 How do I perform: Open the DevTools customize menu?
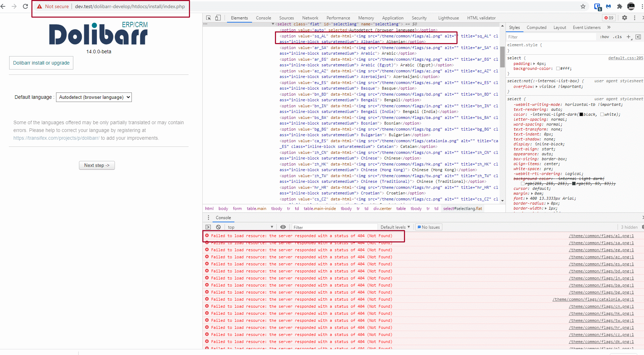[x=635, y=18]
